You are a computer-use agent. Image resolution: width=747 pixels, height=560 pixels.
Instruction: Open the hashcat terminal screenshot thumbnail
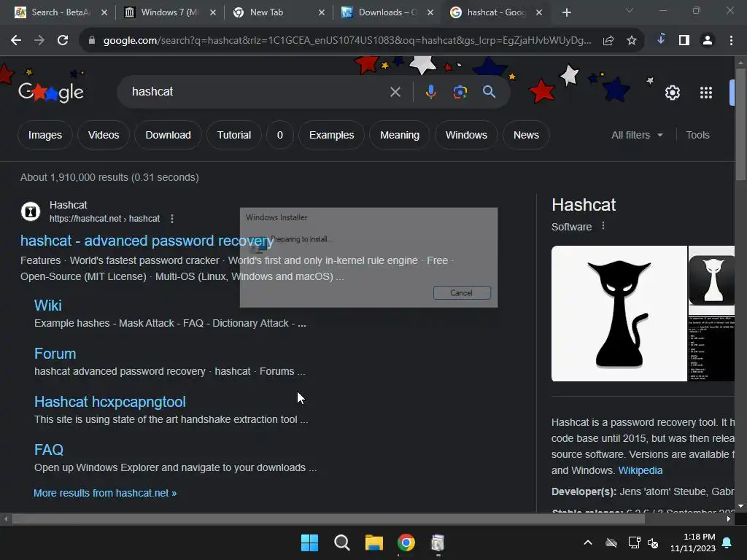pos(712,349)
